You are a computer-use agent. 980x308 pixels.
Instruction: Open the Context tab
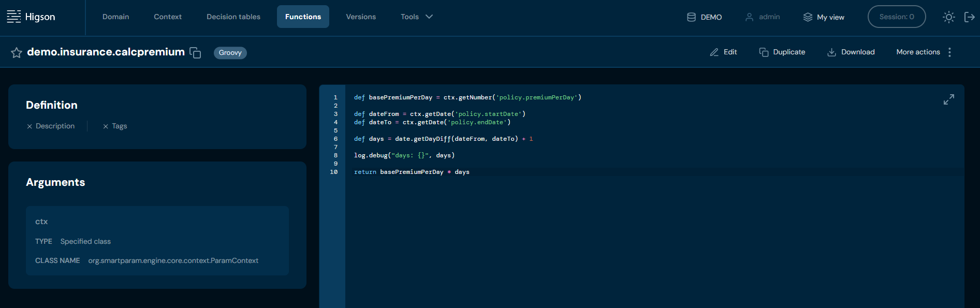coord(168,17)
